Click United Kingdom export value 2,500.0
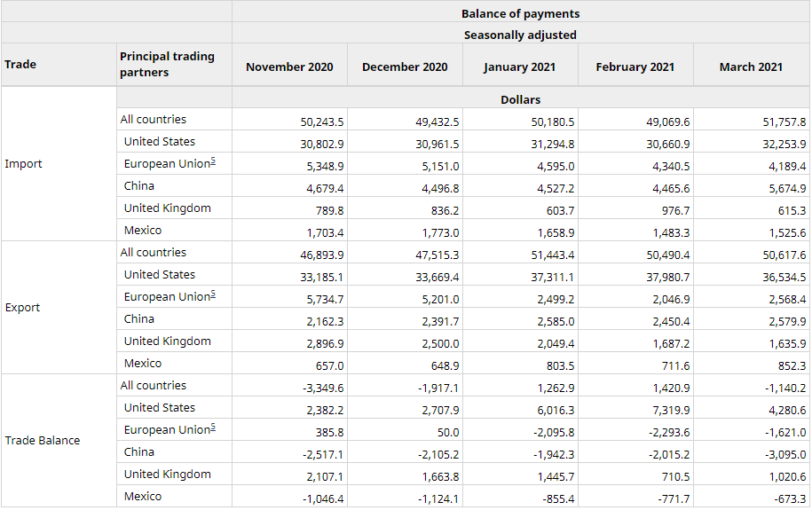This screenshot has width=812, height=510. [440, 344]
